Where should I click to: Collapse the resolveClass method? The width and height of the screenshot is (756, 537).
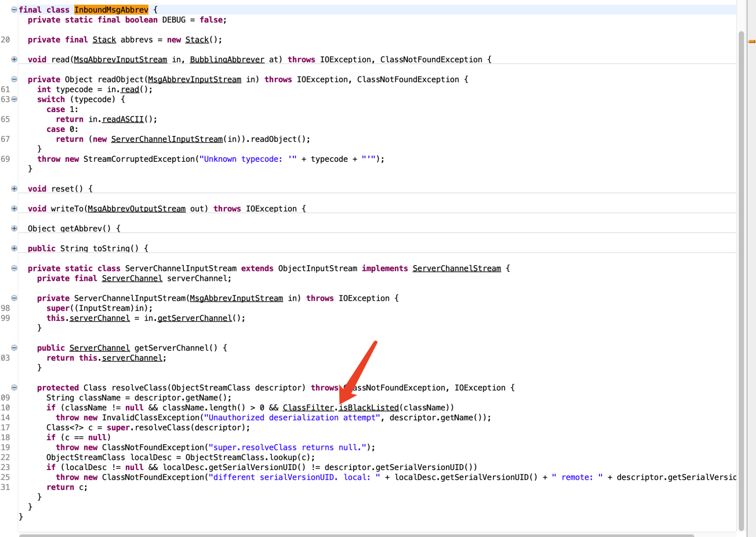[x=14, y=387]
